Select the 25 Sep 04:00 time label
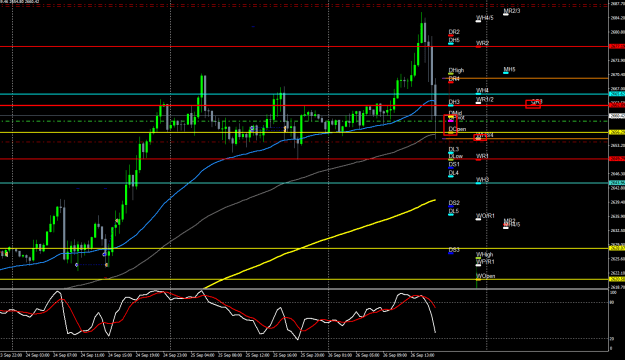This screenshot has height=360, width=625. [202, 355]
